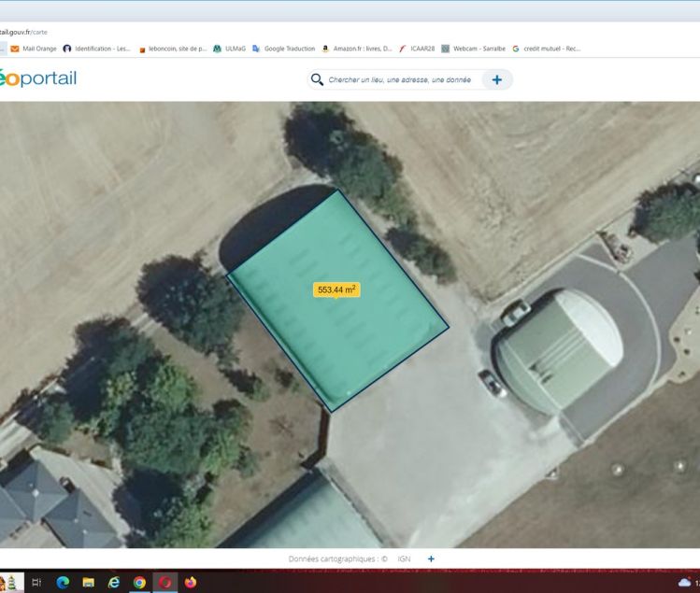Open the credit mutuel bookmark
Screen dimensions: 700x593
coord(547,49)
